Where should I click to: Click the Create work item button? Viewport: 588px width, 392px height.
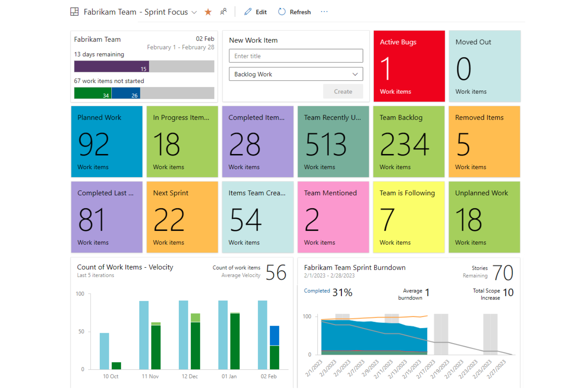click(343, 91)
